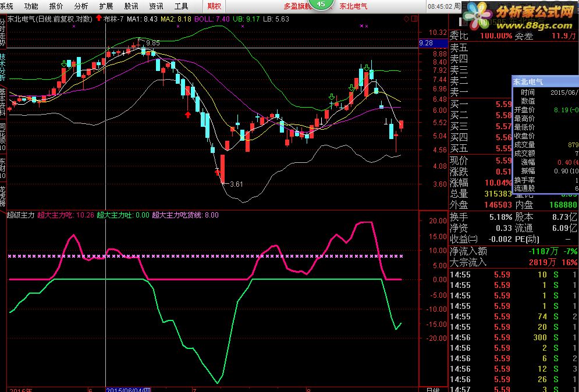Click the 超大主力吐: 0.00 label
579x392 pixels.
tap(123, 215)
